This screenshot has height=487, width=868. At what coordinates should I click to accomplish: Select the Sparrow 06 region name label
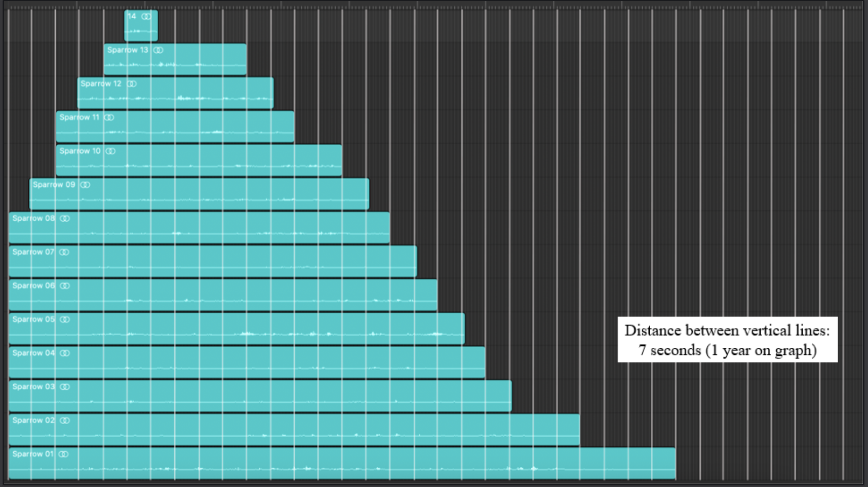coord(33,286)
